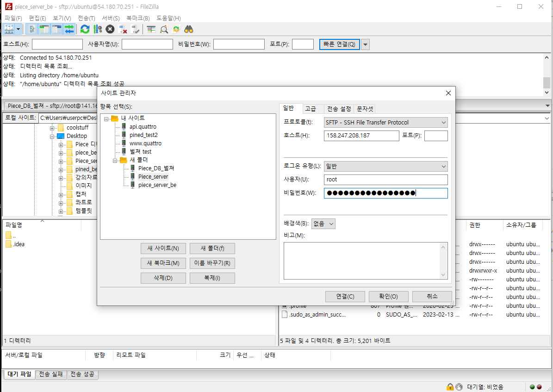Switch to the 전송 성공 queue tab
The height and width of the screenshot is (392, 553).
tap(82, 374)
